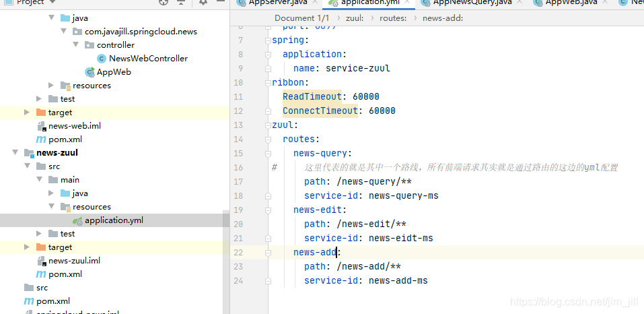Switch to the AppWeb.java tab
Screen dimensions: 644x314
coord(570,3)
